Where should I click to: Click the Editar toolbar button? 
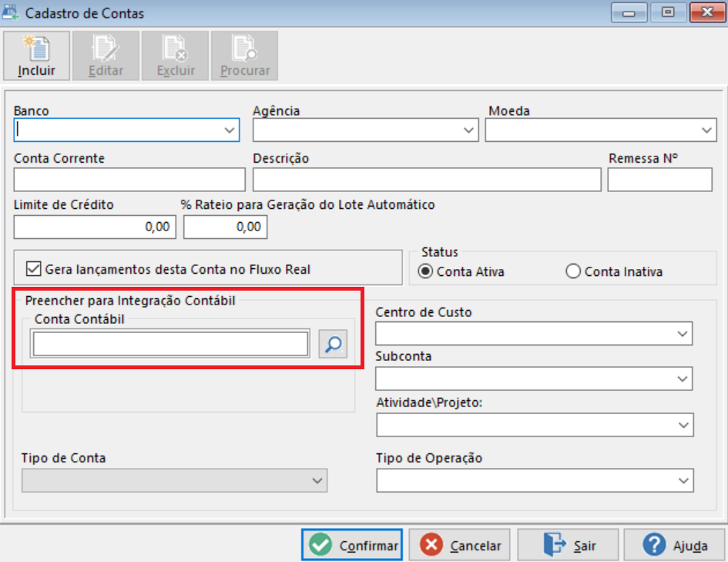[106, 56]
